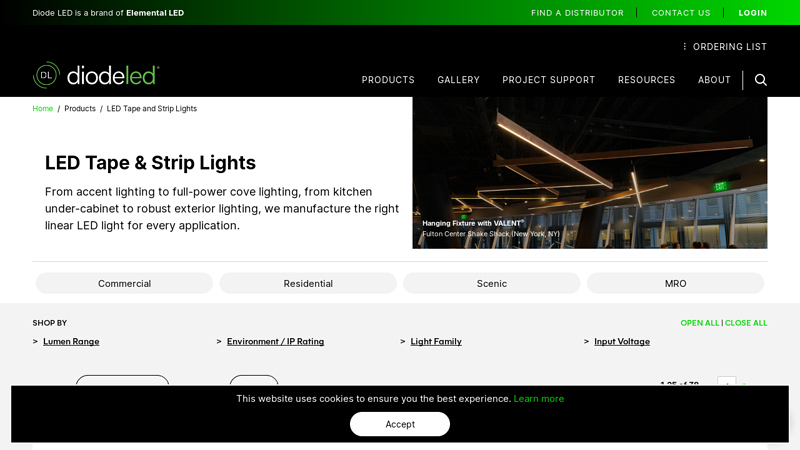The image size is (800, 450).
Task: Expand the Lumen Range filter
Action: pos(71,341)
